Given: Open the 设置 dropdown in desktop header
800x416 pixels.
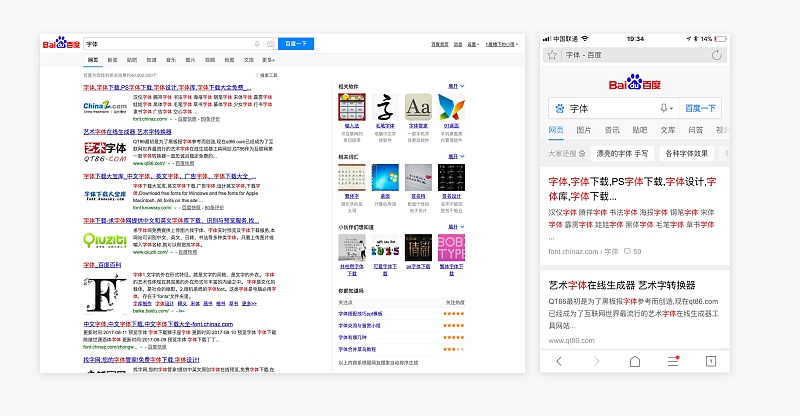Looking at the screenshot, I should coord(473,44).
